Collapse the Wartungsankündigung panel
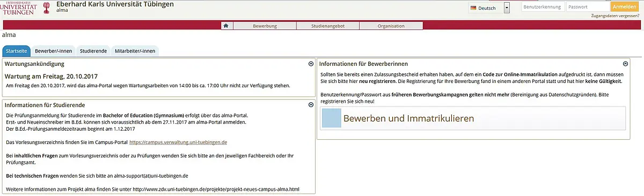The width and height of the screenshot is (644, 196). pyautogui.click(x=311, y=64)
